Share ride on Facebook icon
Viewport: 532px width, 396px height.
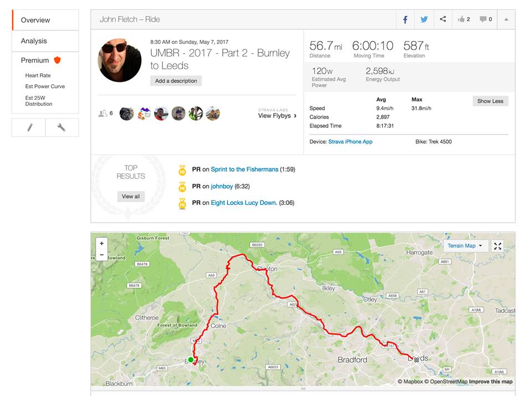pyautogui.click(x=405, y=20)
